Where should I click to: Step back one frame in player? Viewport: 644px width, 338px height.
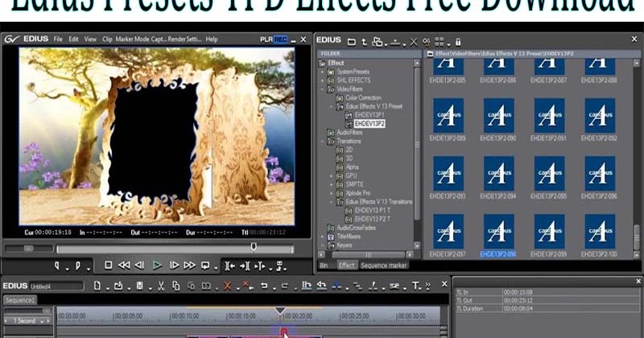[139, 266]
